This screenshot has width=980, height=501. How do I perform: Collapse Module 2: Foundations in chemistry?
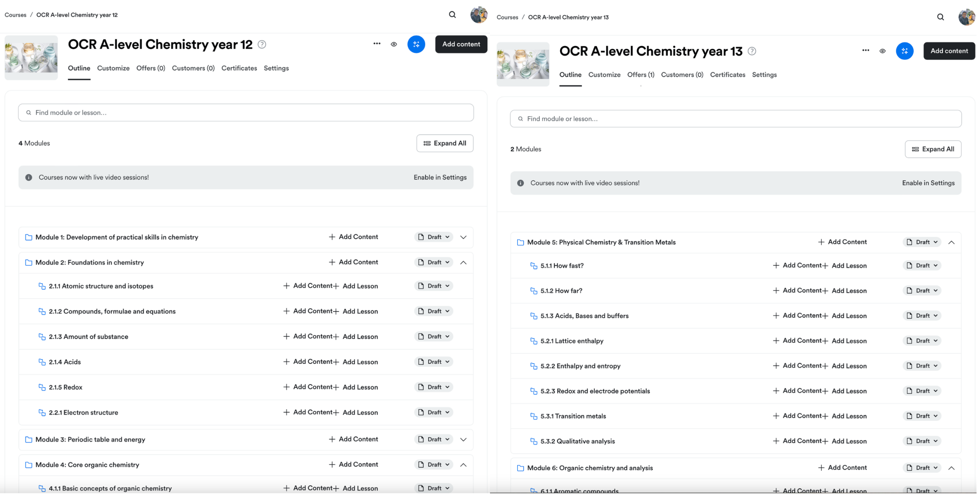click(463, 262)
